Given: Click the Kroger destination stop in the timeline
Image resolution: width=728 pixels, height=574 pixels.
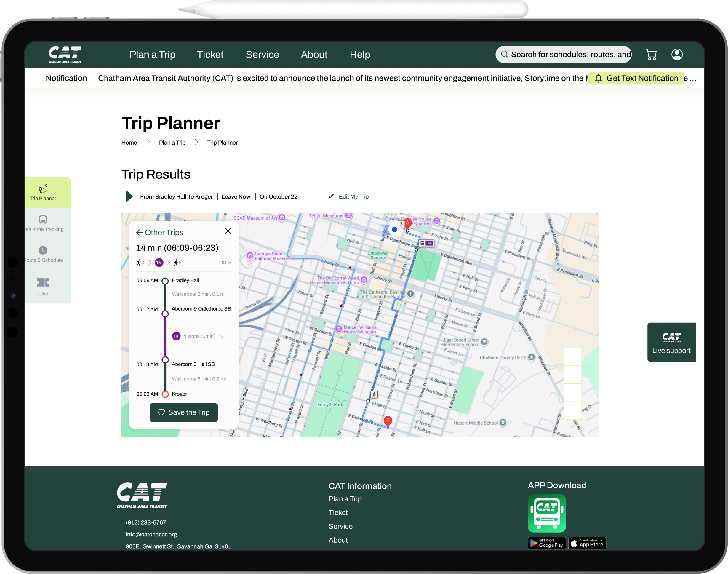Looking at the screenshot, I should (x=165, y=394).
